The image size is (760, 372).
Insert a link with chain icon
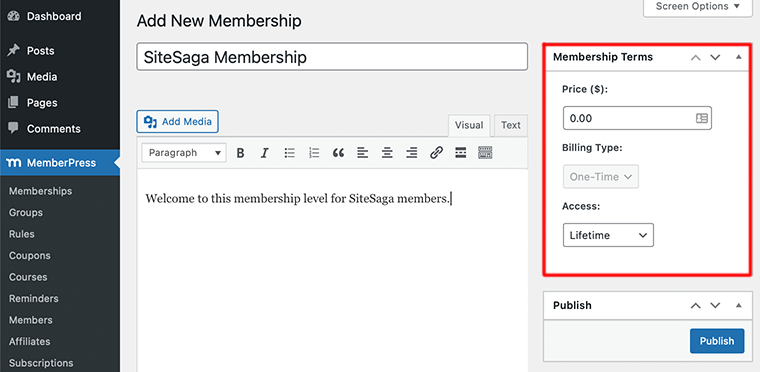click(x=436, y=153)
